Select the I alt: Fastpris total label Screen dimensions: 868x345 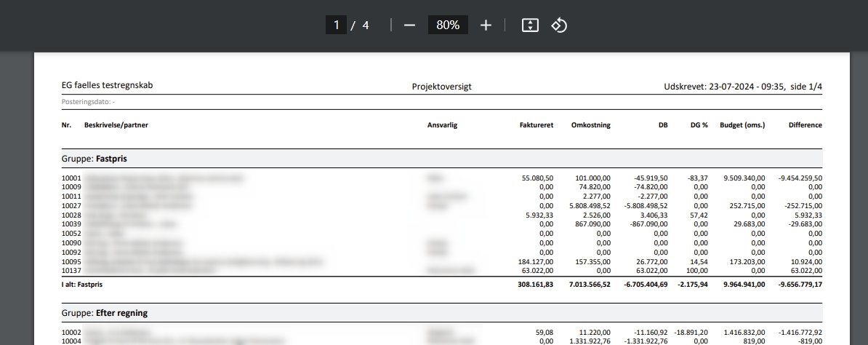coord(82,285)
